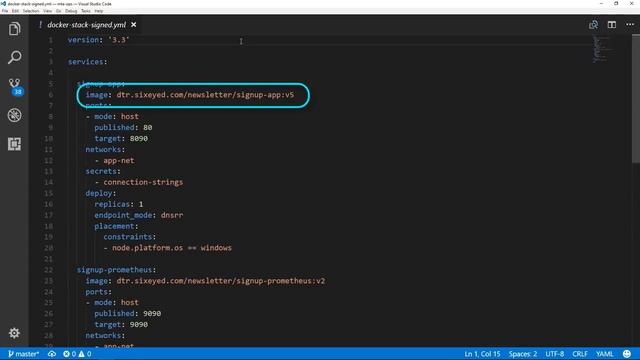Click the services: key on line 3
Viewport: 640px width, 360px height.
click(87, 62)
